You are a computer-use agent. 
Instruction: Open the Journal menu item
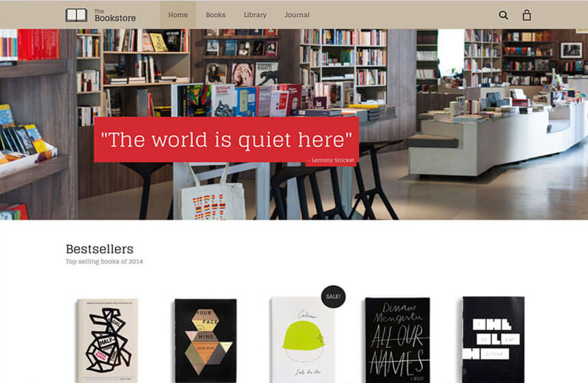click(x=297, y=15)
